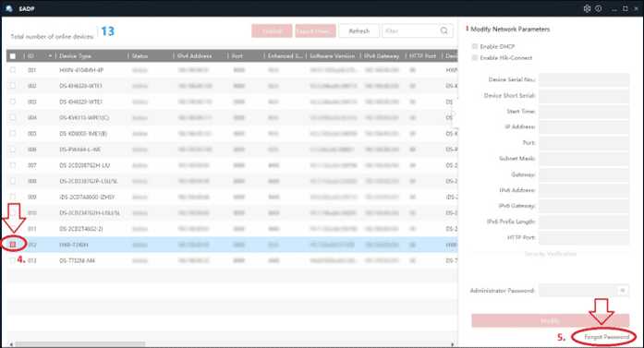This screenshot has width=644, height=348.
Task: Click the left arrow of horizontal scrollbar
Action: point(11,344)
